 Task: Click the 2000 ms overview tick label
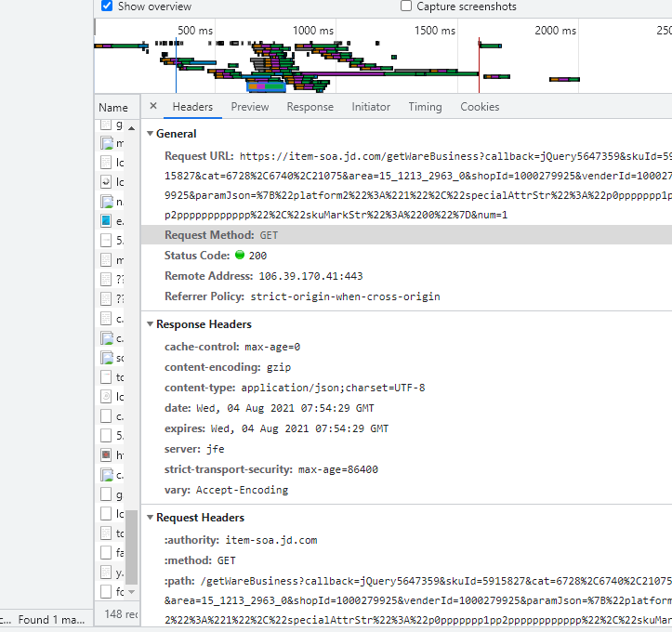(x=556, y=31)
